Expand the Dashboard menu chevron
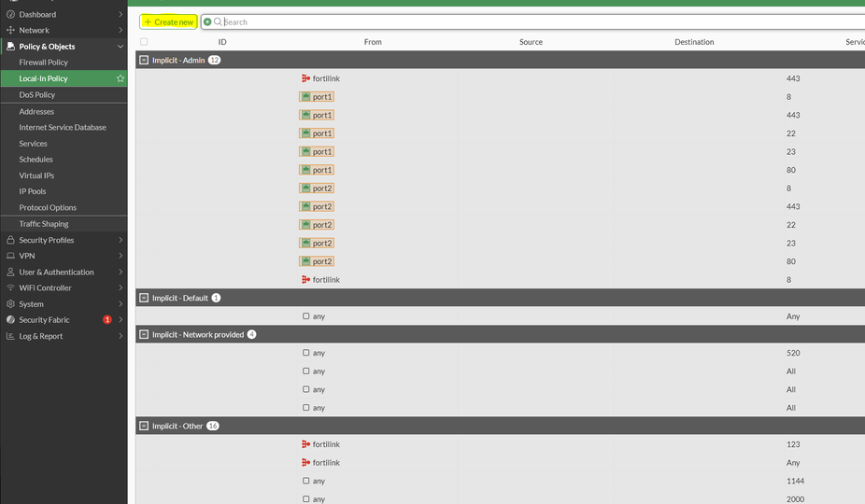This screenshot has width=865, height=504. 121,14
